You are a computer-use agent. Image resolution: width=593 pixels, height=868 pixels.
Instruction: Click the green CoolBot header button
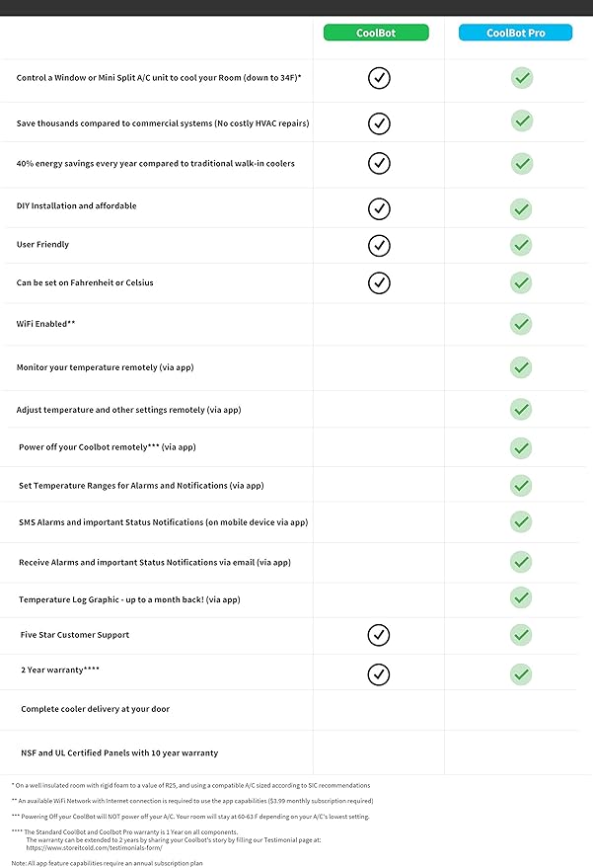coord(376,33)
